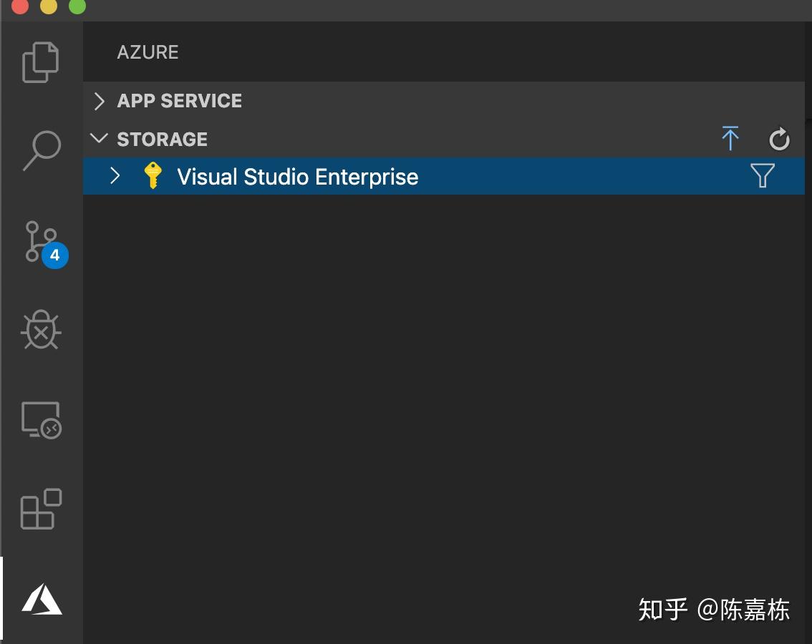Open the Explorer files view
Screen dimensions: 812x644
point(41,62)
